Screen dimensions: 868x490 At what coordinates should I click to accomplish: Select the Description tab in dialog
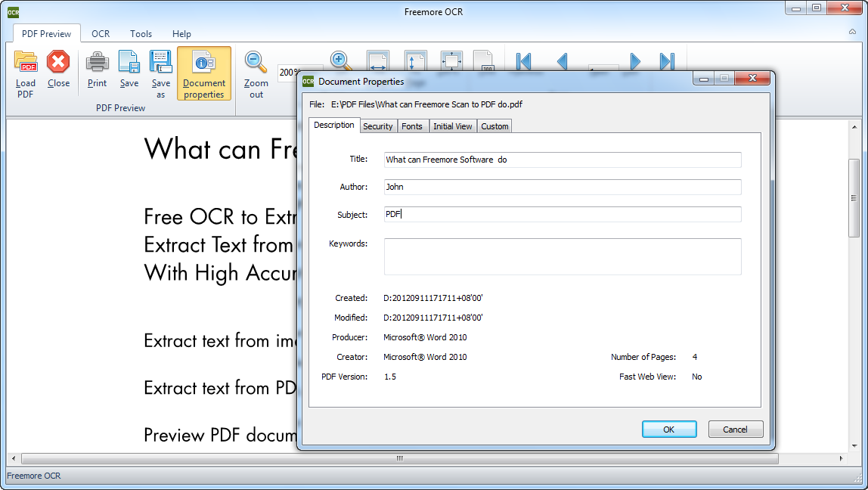tap(333, 125)
